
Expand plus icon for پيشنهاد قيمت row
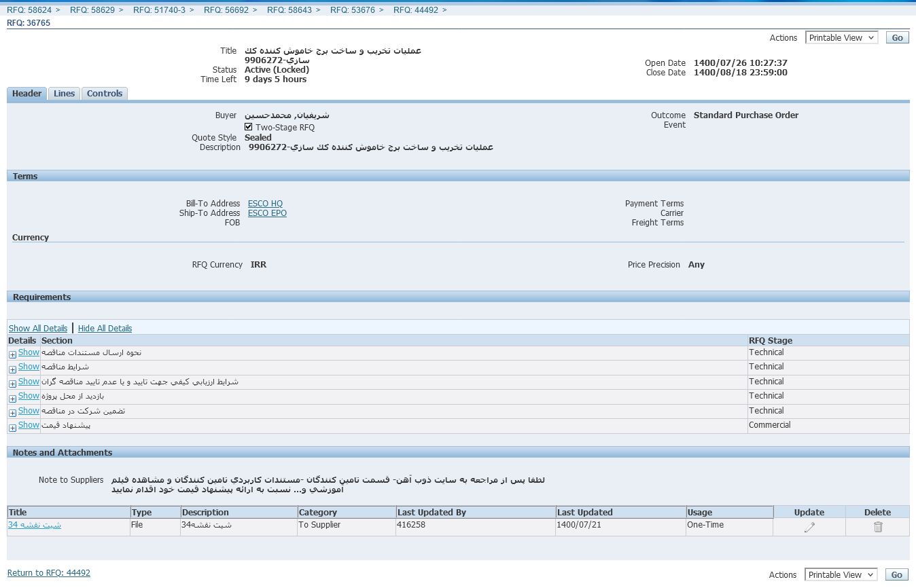12,428
